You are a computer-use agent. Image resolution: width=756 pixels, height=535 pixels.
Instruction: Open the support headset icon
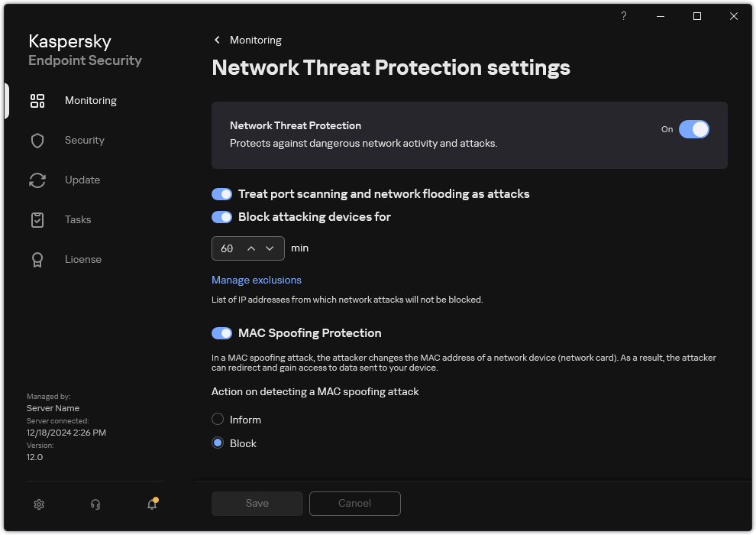tap(95, 504)
